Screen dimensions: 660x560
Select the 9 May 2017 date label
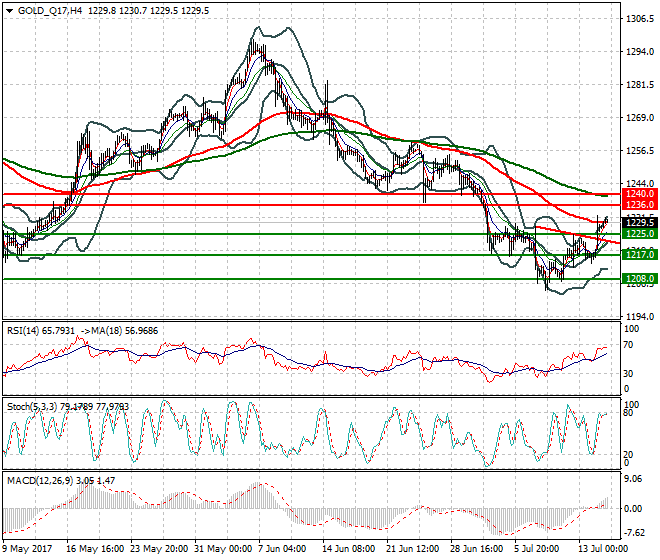coord(27,549)
